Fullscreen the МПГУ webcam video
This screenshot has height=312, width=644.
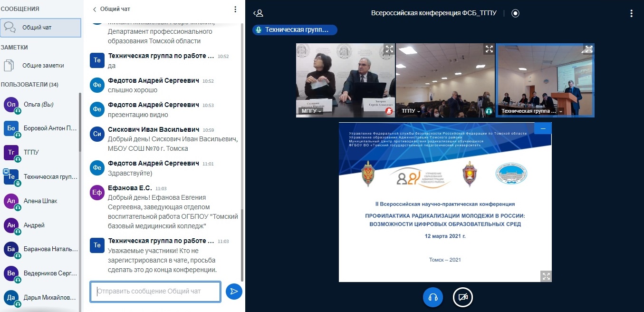(x=389, y=49)
